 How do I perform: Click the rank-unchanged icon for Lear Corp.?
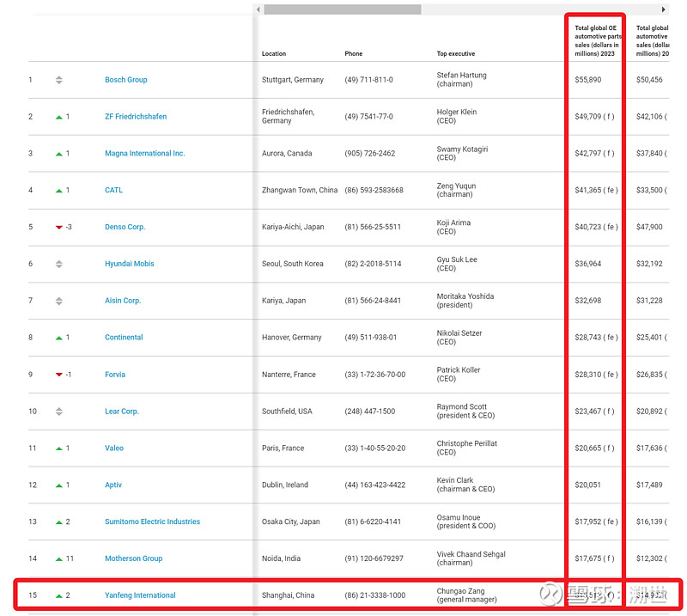coord(59,412)
